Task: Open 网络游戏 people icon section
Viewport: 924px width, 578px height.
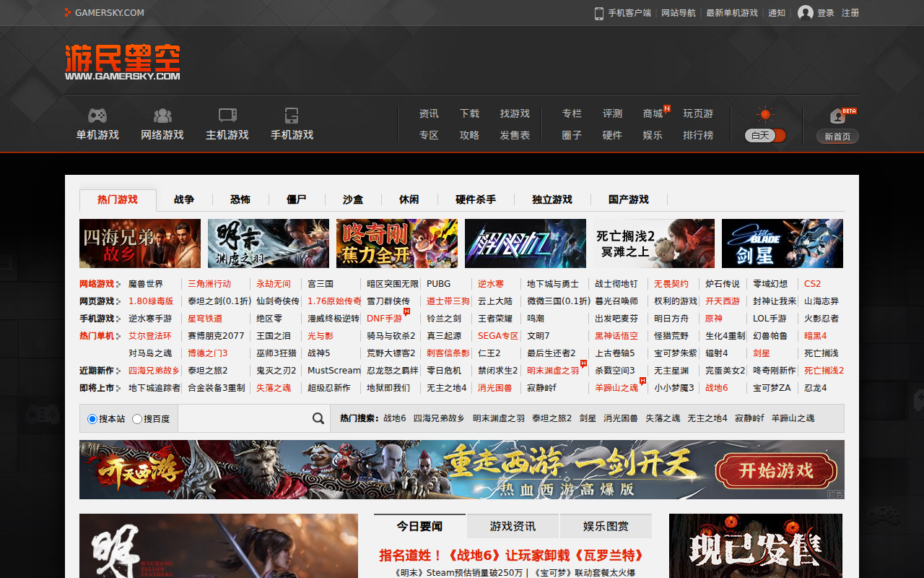Action: (162, 116)
